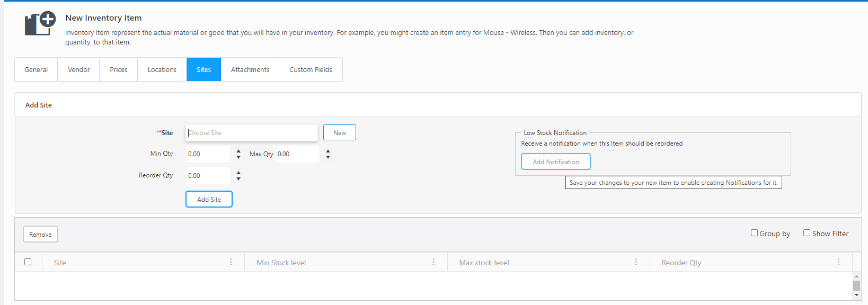Open the Choose Site dropdown
Viewport: 868px width, 305px height.
point(251,133)
